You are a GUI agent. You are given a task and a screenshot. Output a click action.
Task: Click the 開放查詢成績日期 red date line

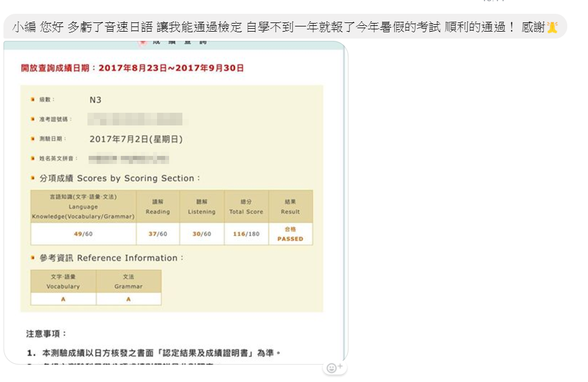pos(132,68)
